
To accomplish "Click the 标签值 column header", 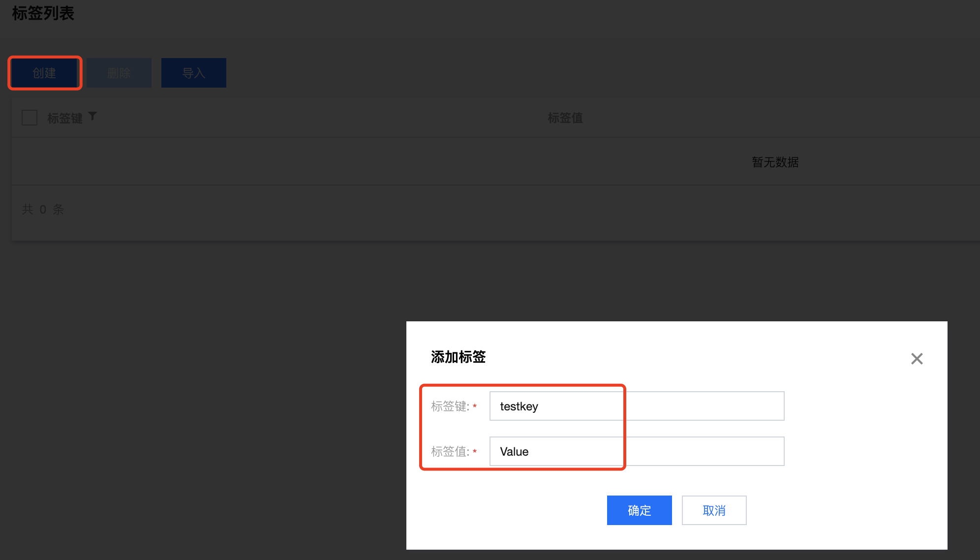I will [x=565, y=118].
